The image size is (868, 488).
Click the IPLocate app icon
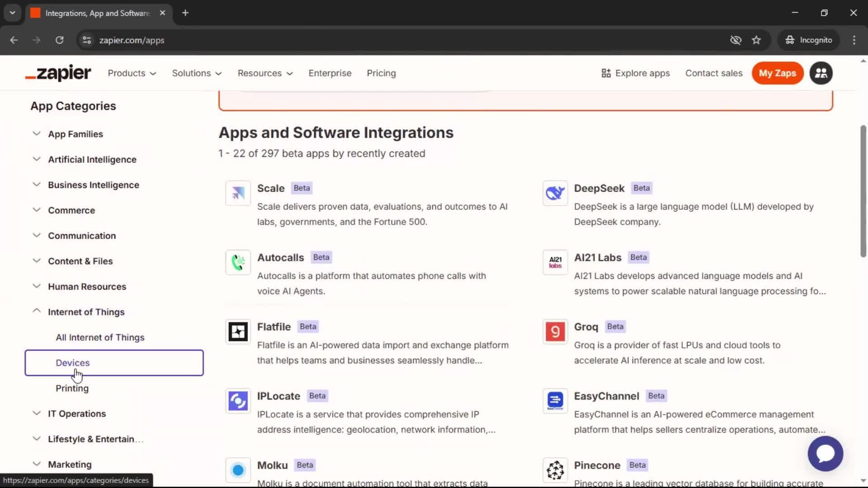coord(238,401)
